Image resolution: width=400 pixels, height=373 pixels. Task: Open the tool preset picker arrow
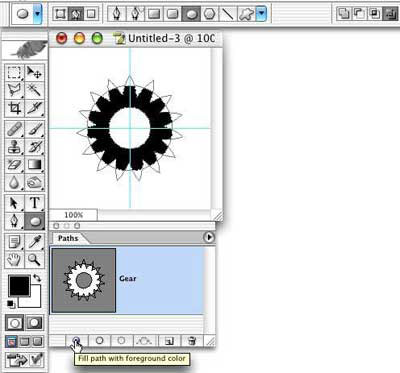(38, 14)
